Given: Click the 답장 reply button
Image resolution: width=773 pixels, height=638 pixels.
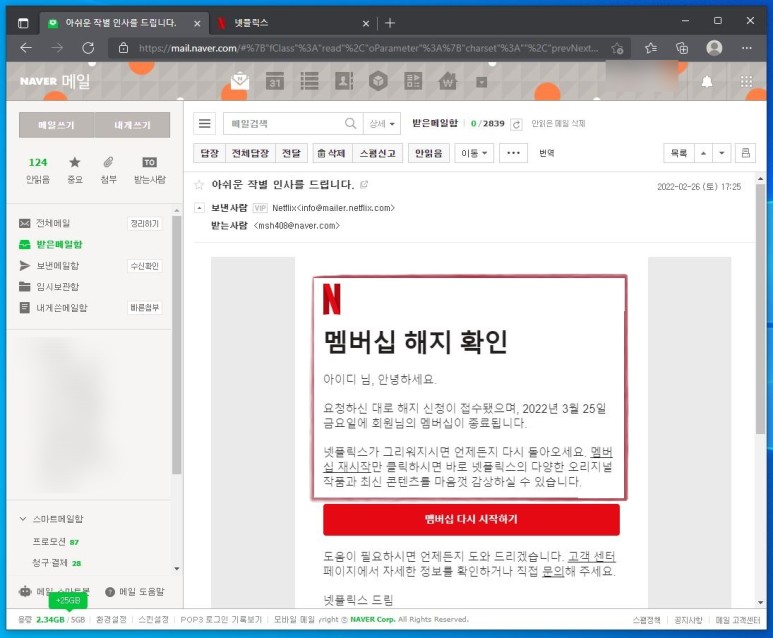Looking at the screenshot, I should click(x=210, y=153).
